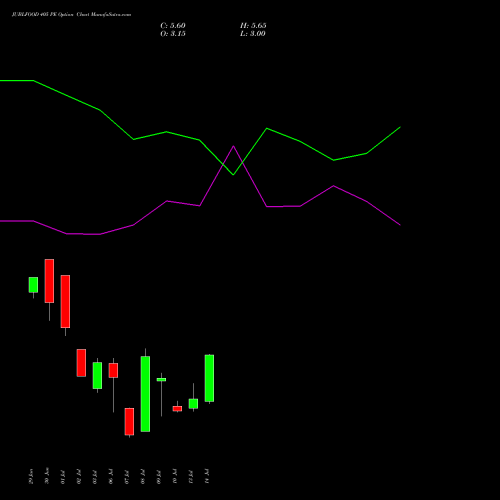Click the 07 Jul date label

pyautogui.click(x=127, y=477)
